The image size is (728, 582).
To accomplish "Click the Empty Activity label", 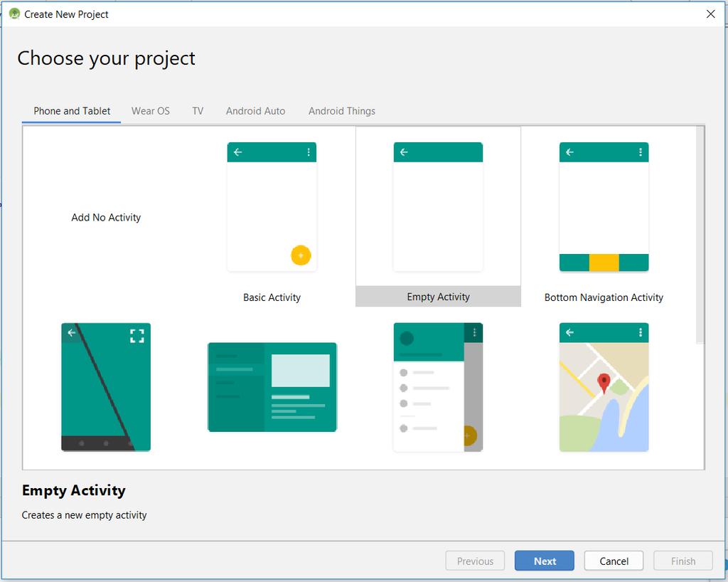I will (438, 297).
